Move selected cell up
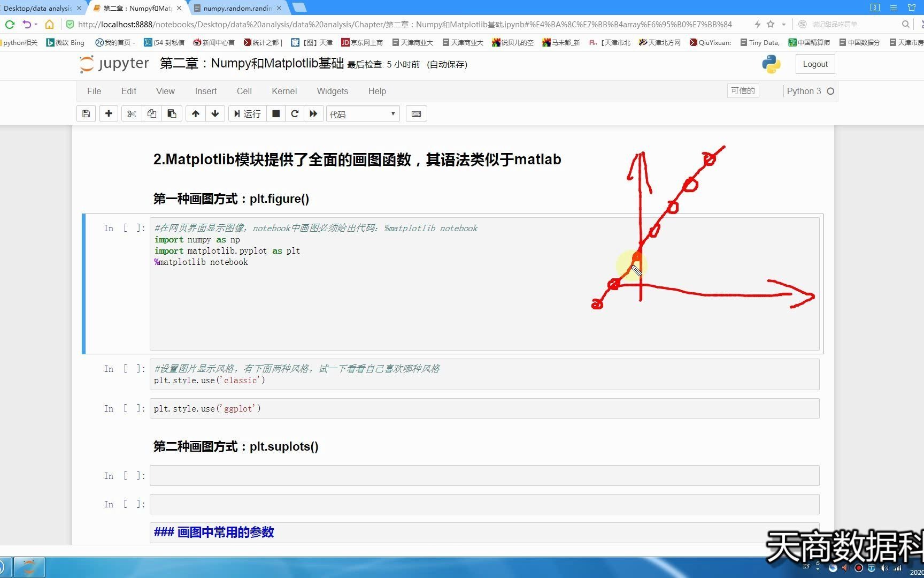The height and width of the screenshot is (578, 924). point(195,113)
